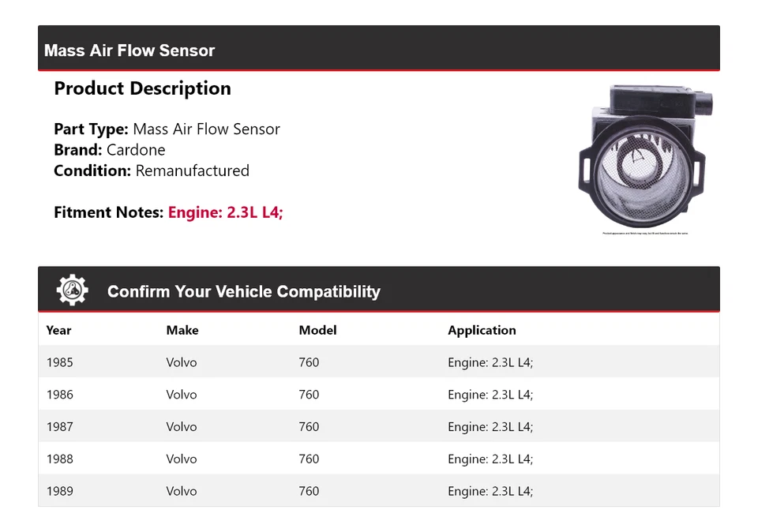The image size is (758, 532).
Task: Click the Confirm Your Vehicle Compatibility heading
Action: coord(243,291)
